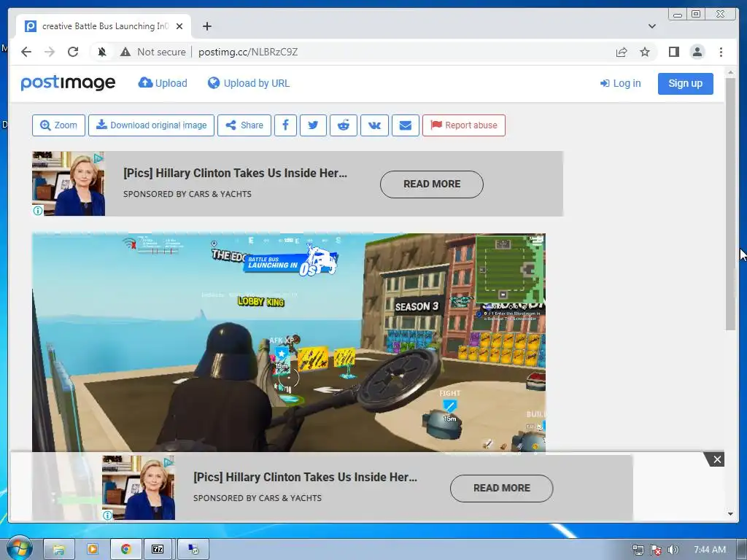
Task: Click the 7:44 AM system clock
Action: [x=709, y=550]
